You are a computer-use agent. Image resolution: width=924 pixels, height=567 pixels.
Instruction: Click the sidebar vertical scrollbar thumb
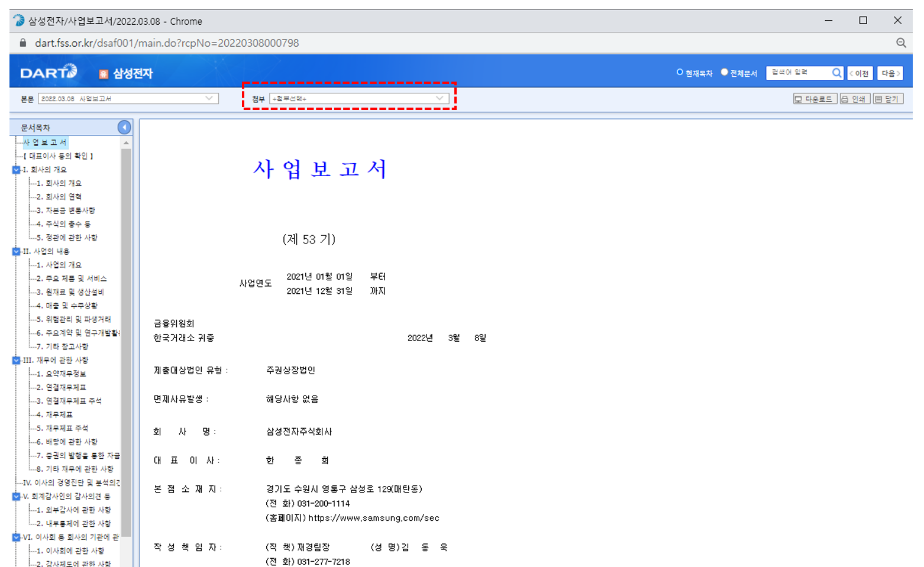pos(126,343)
